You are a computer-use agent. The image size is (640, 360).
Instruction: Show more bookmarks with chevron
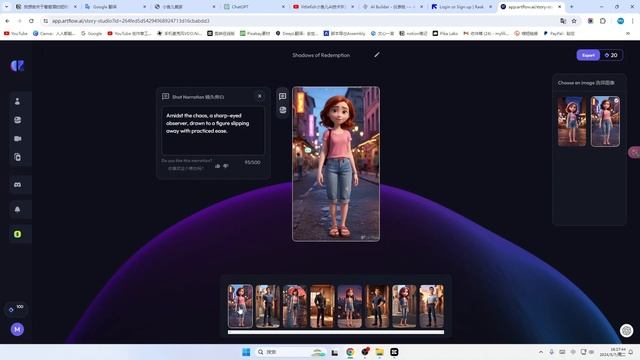click(628, 33)
